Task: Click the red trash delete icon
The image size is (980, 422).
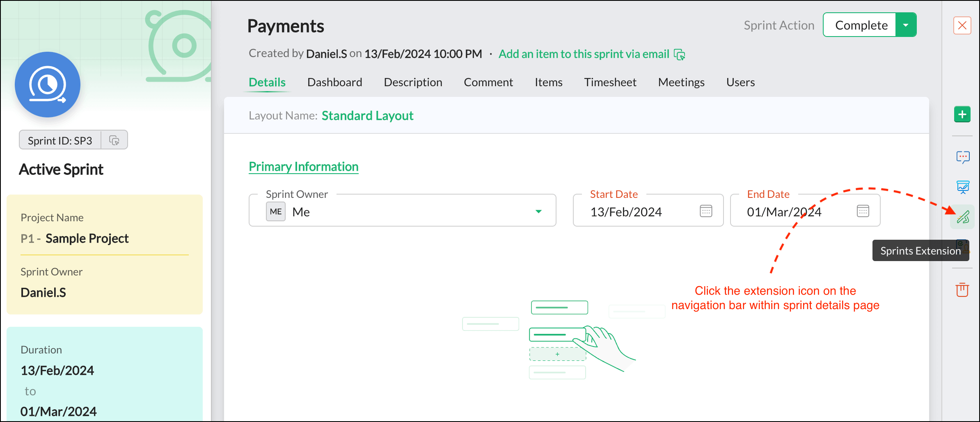Action: tap(962, 289)
